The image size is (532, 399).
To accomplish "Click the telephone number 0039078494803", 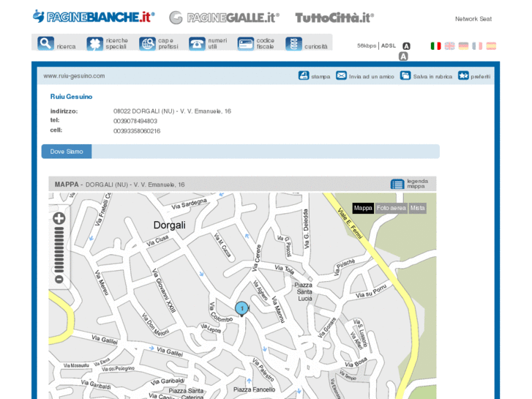I will [x=135, y=121].
